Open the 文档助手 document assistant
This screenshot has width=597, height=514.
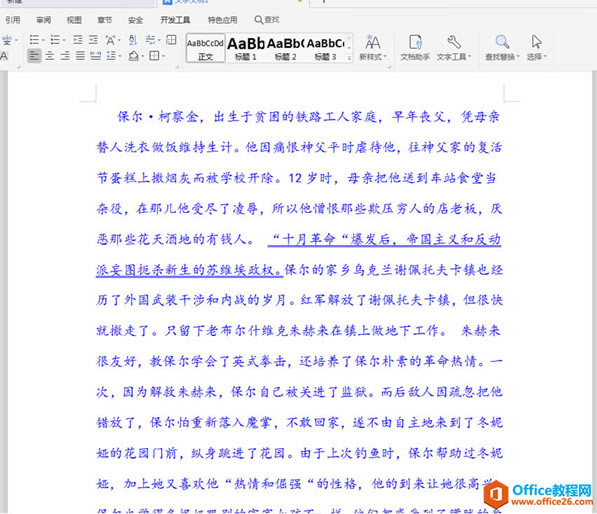[415, 47]
